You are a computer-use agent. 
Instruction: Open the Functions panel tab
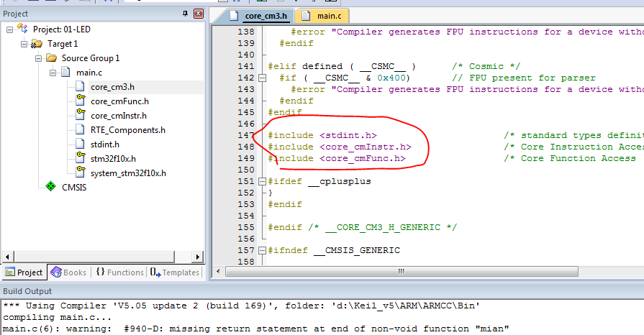pyautogui.click(x=119, y=272)
